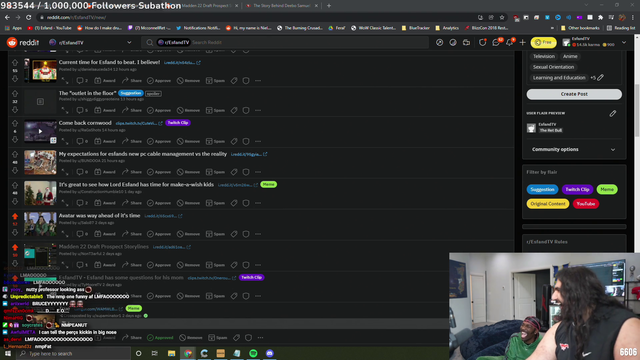Screen dimensions: 640x360
Task: Filter by YouTube flair
Action: (x=586, y=204)
